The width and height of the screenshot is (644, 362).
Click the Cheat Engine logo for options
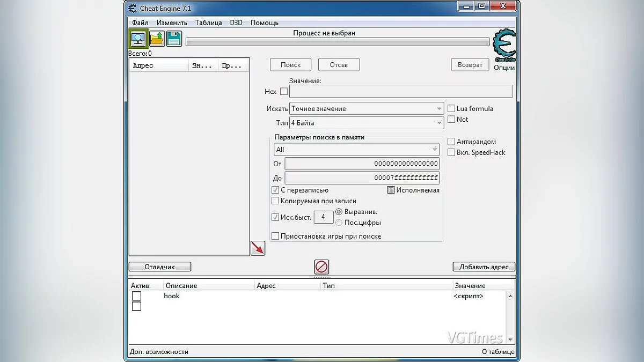tap(504, 45)
